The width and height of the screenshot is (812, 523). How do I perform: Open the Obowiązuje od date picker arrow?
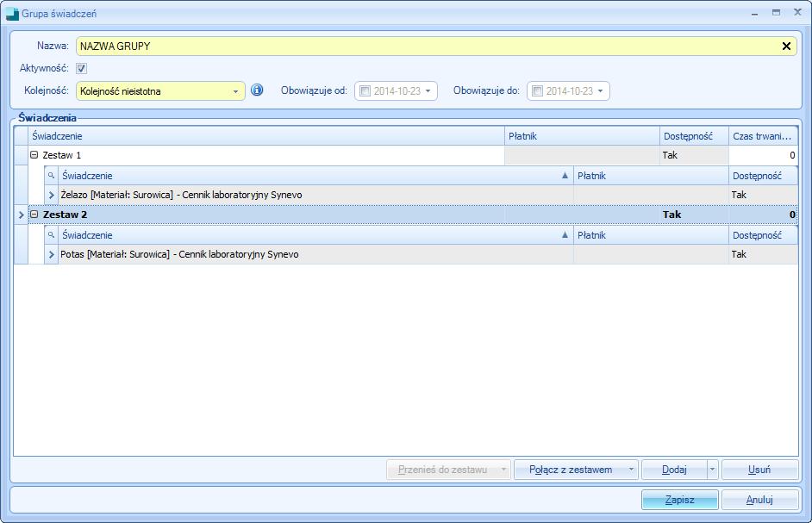pyautogui.click(x=428, y=91)
